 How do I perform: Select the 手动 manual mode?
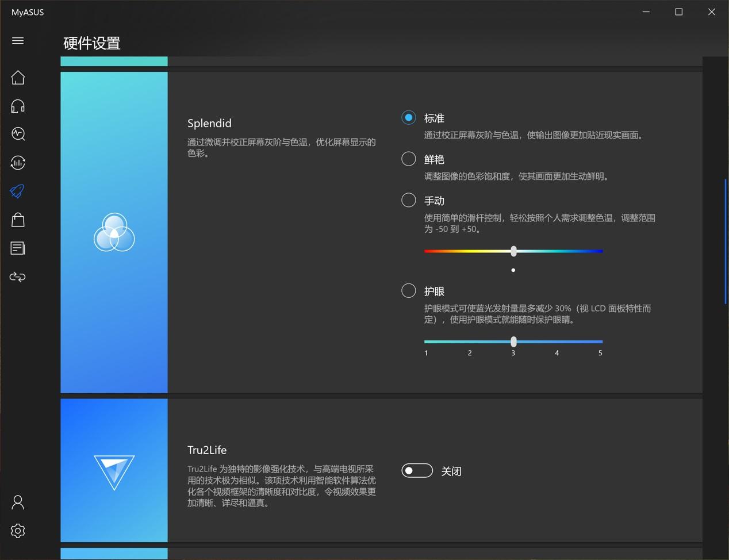coord(409,200)
